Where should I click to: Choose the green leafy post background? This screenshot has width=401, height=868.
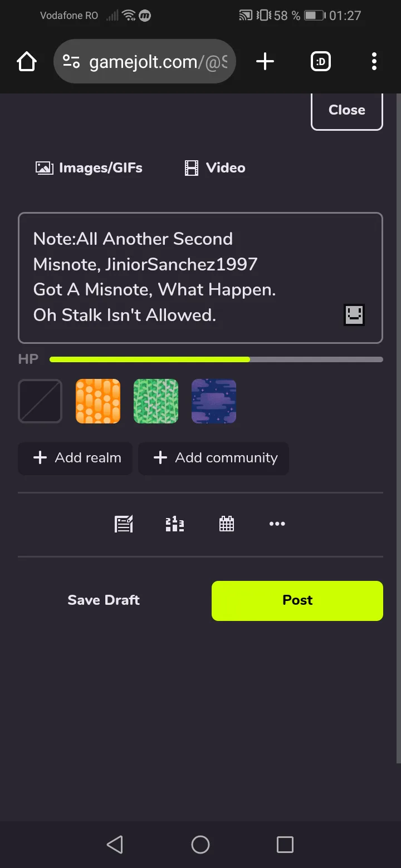[x=156, y=401]
